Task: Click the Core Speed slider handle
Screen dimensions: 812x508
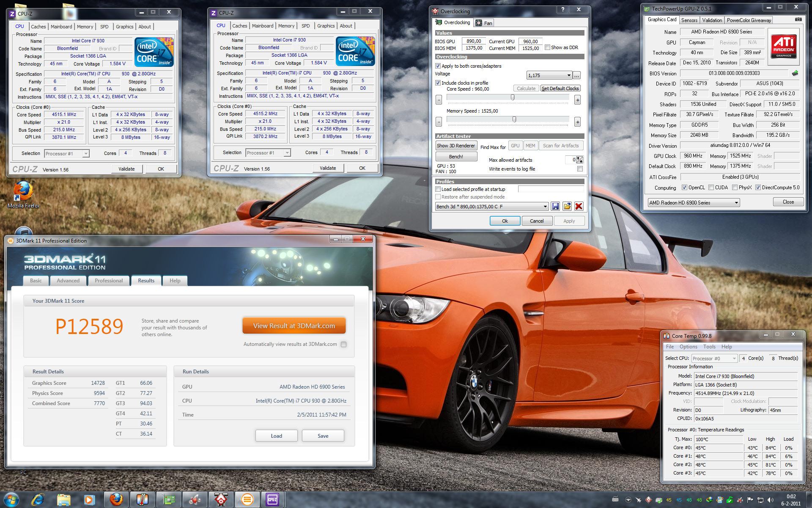Action: 513,97
